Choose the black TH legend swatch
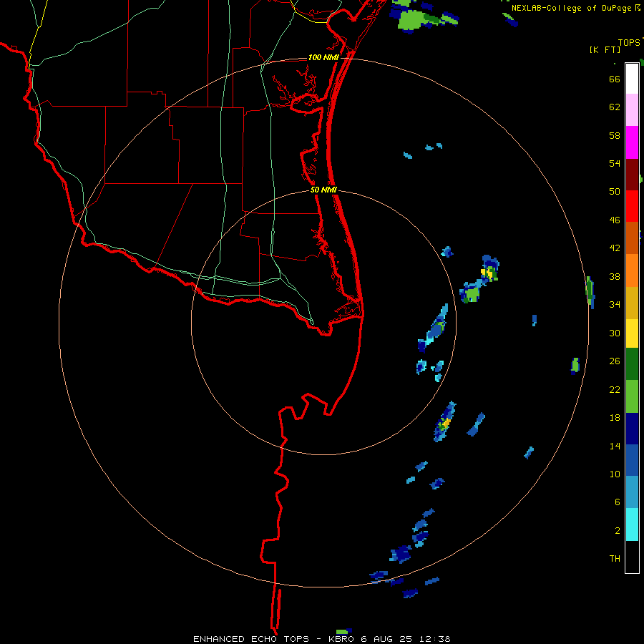This screenshot has height=644, width=644. (632, 557)
